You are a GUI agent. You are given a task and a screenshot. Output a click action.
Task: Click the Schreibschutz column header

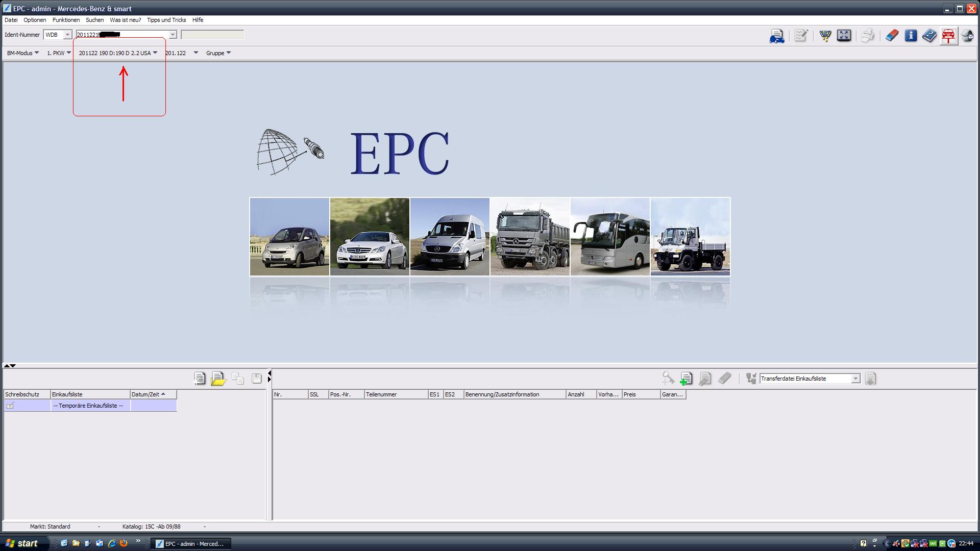point(27,394)
